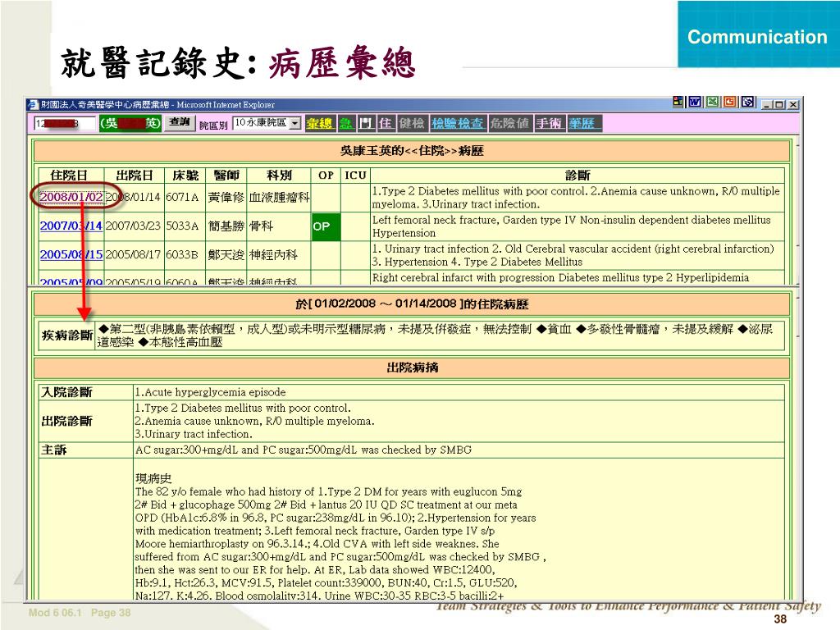Viewport: 840px width, 630px height.
Task: Switch to the 門 outpatient tab
Action: pos(365,124)
